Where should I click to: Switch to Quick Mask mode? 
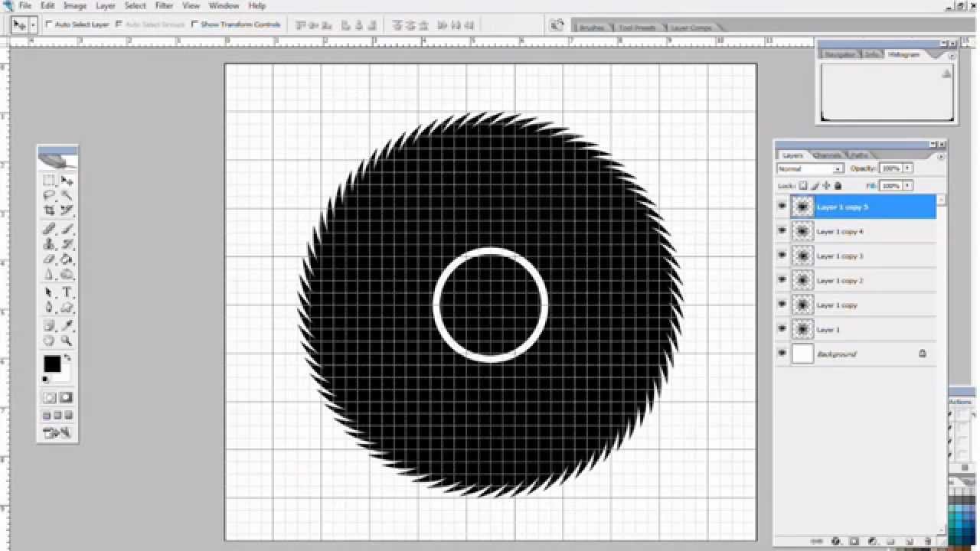67,397
